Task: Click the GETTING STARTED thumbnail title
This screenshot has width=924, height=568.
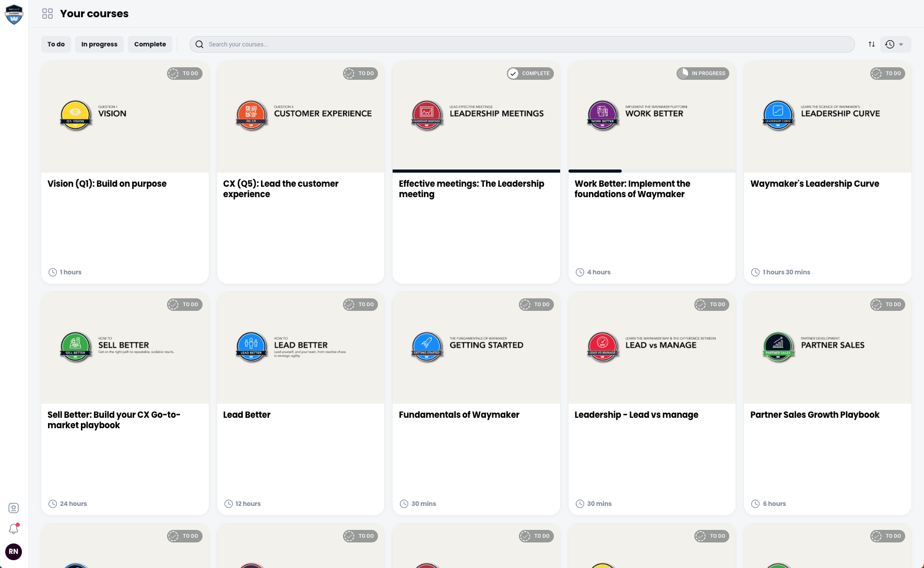Action: (x=487, y=345)
